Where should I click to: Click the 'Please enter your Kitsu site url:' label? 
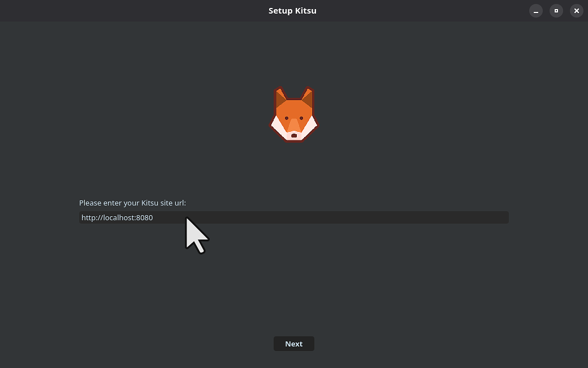(x=132, y=203)
